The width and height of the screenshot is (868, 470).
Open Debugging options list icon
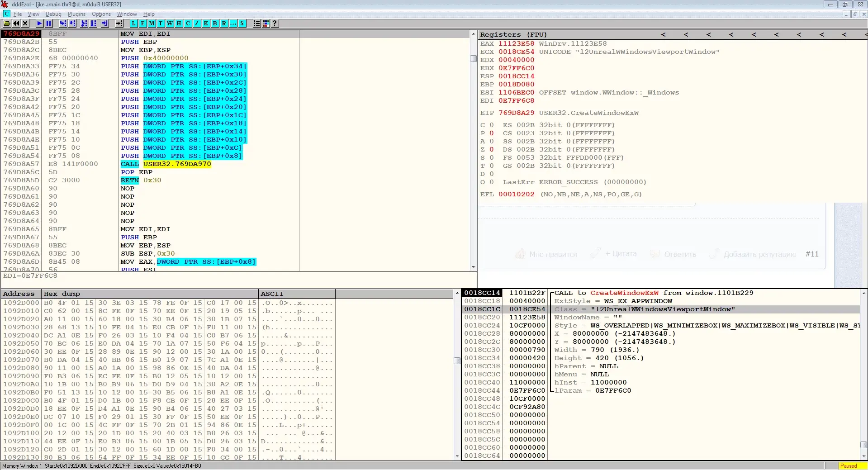coord(256,24)
